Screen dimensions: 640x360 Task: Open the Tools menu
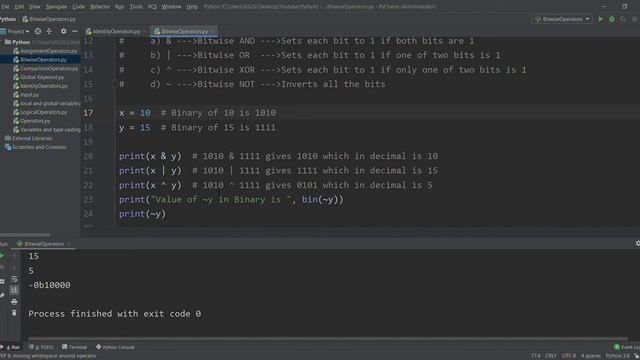click(x=136, y=7)
